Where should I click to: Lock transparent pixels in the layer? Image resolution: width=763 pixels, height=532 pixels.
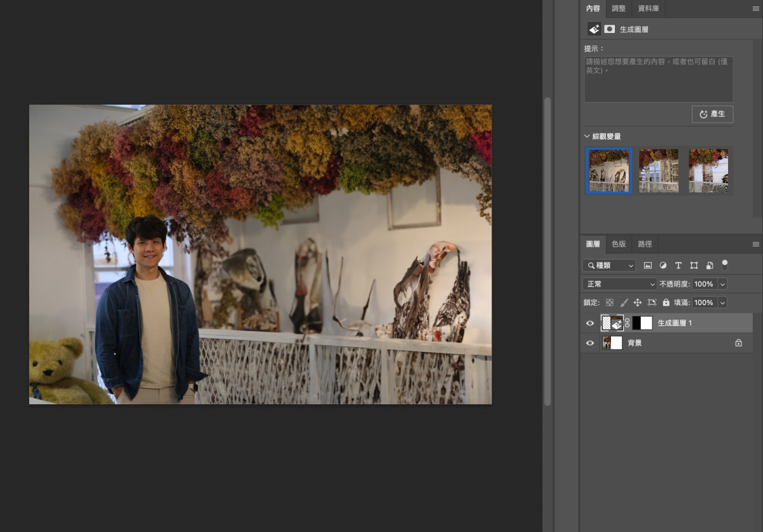(610, 303)
